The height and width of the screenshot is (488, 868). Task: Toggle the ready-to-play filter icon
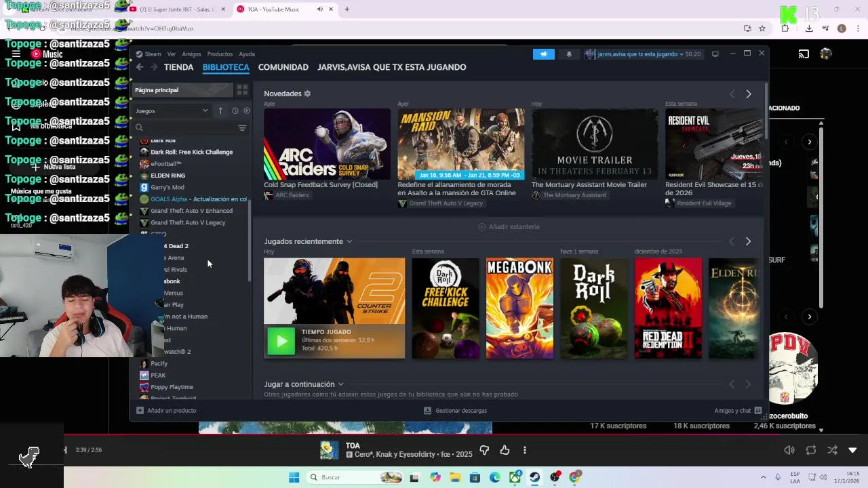pos(247,110)
